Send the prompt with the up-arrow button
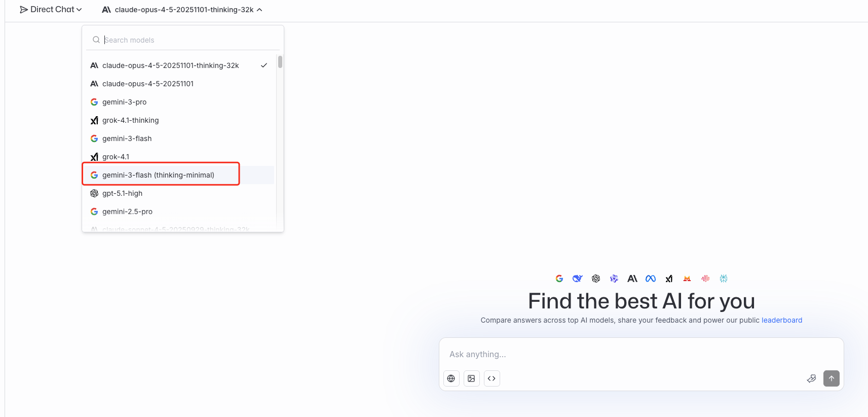Image resolution: width=868 pixels, height=417 pixels. click(832, 378)
